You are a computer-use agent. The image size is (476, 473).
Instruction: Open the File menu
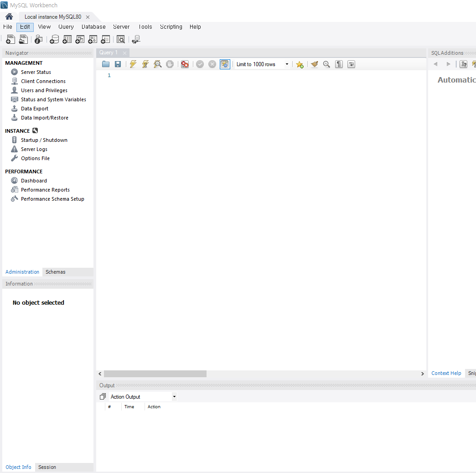8,27
